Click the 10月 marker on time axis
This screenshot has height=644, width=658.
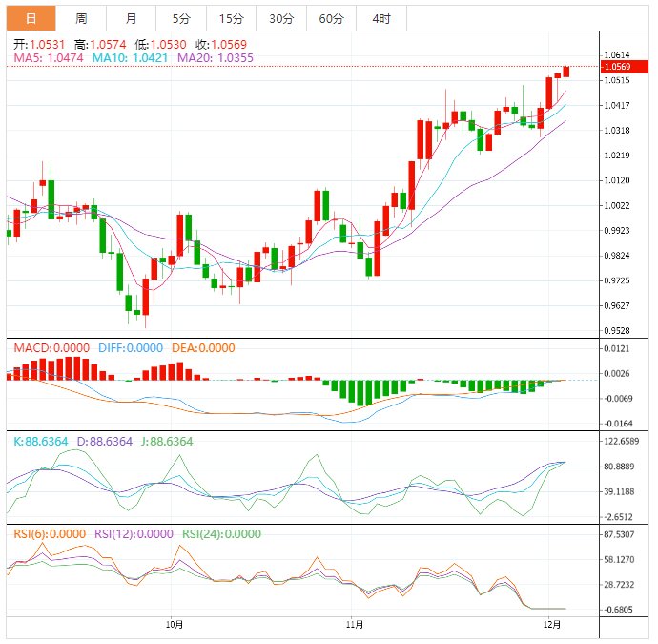point(175,625)
